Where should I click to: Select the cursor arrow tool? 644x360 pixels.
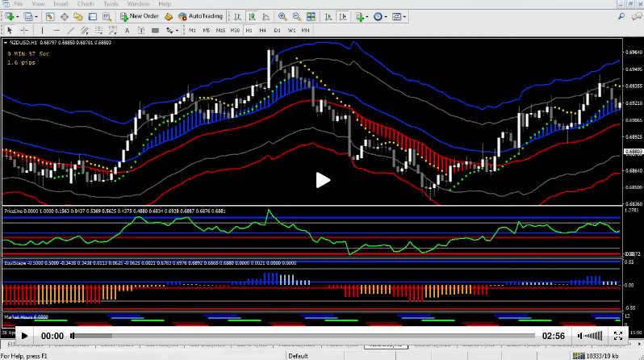8,30
